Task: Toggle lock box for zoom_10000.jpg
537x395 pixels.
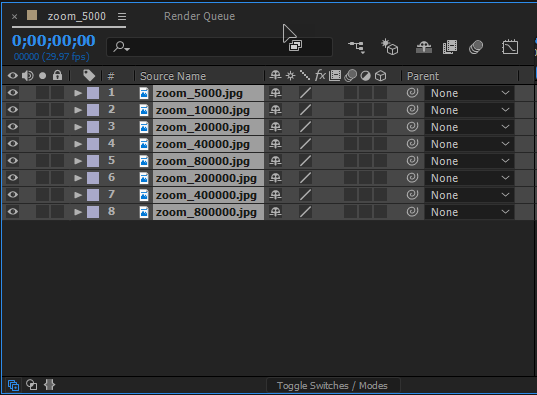Action: (x=58, y=110)
